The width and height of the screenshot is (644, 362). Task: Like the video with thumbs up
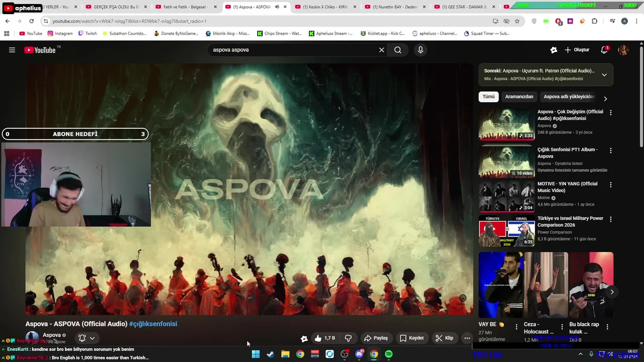325,338
